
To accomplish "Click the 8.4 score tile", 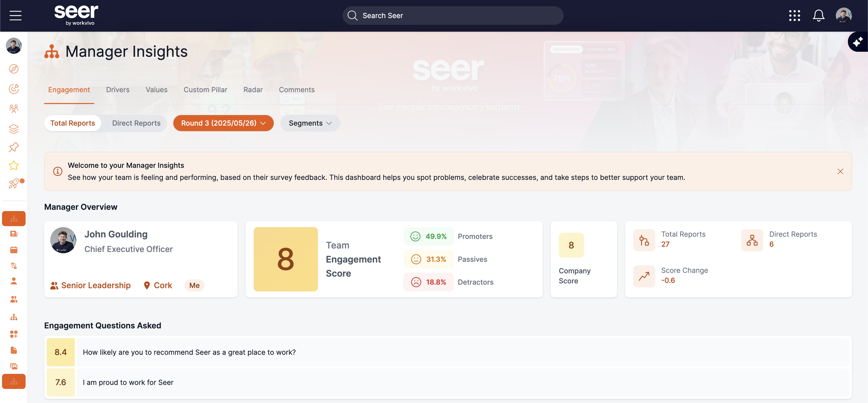I will pos(61,352).
